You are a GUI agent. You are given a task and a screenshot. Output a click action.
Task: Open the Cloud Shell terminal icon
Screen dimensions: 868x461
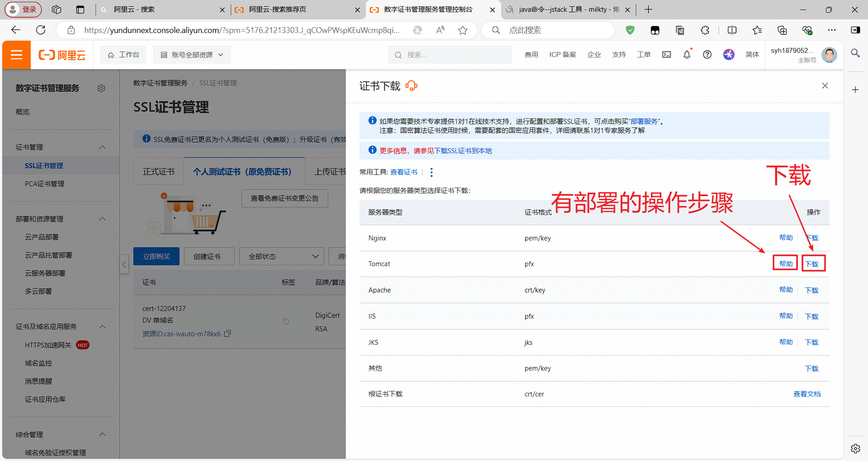click(666, 55)
